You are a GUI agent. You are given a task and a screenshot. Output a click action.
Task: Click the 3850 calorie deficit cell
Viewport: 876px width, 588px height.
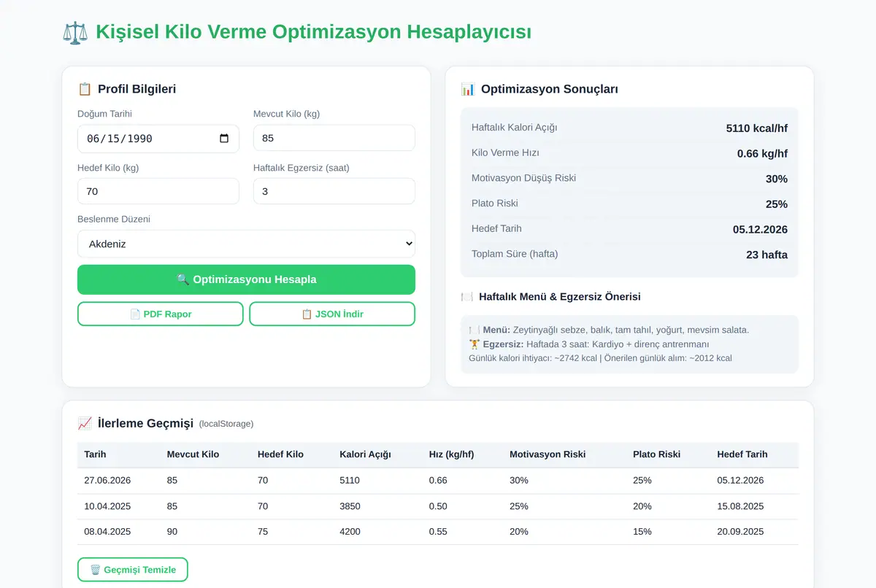(350, 506)
